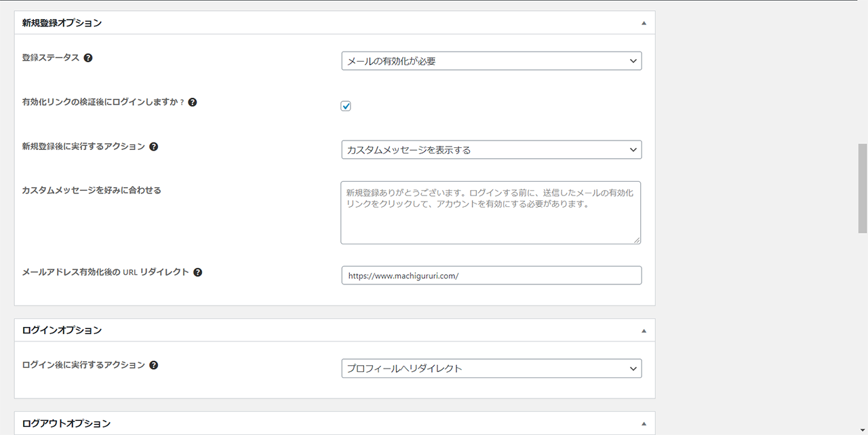Click the custom message textarea
This screenshot has width=868, height=435.
coord(491,212)
